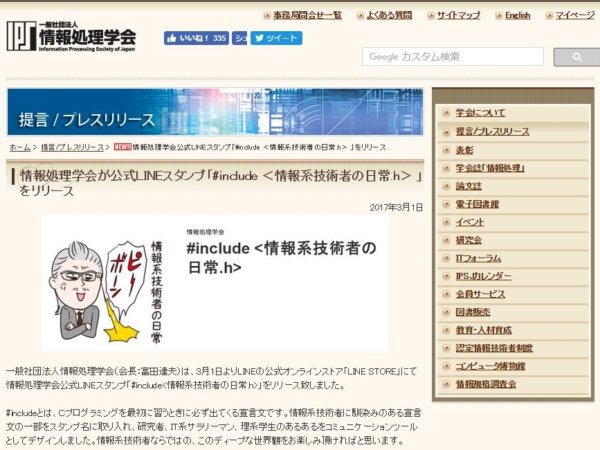Click the small 情報処理学会 label above stamp title
The image size is (600, 450).
(x=205, y=232)
